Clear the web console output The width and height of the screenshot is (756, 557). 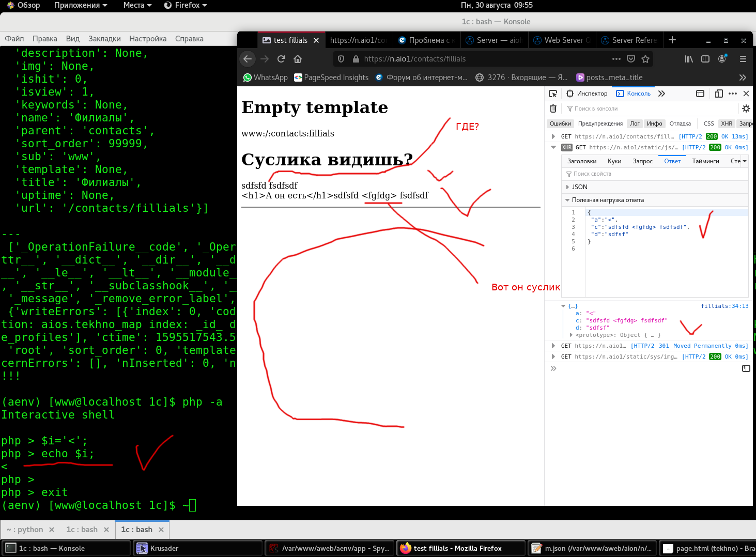coord(553,109)
